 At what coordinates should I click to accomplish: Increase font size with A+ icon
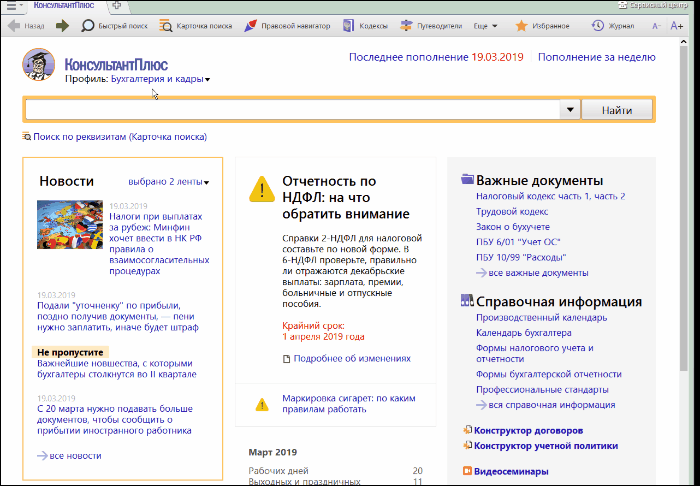[677, 26]
